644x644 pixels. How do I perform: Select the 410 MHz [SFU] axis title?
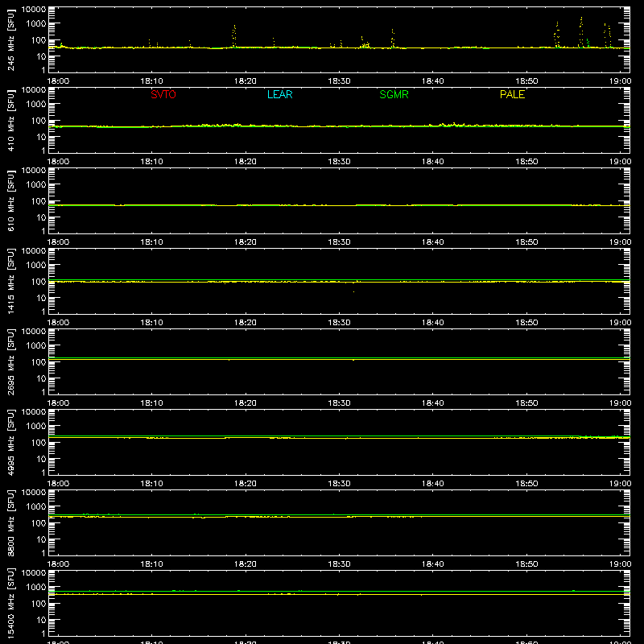point(10,120)
